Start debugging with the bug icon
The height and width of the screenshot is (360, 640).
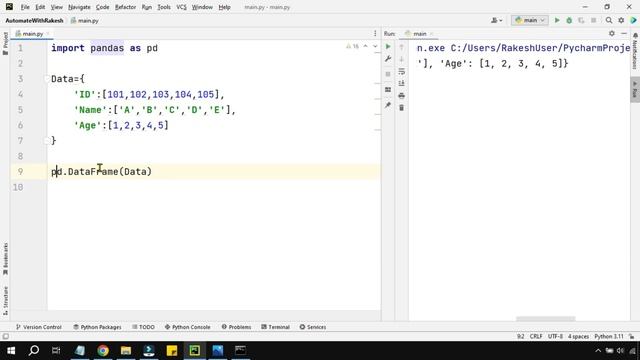coord(569,20)
